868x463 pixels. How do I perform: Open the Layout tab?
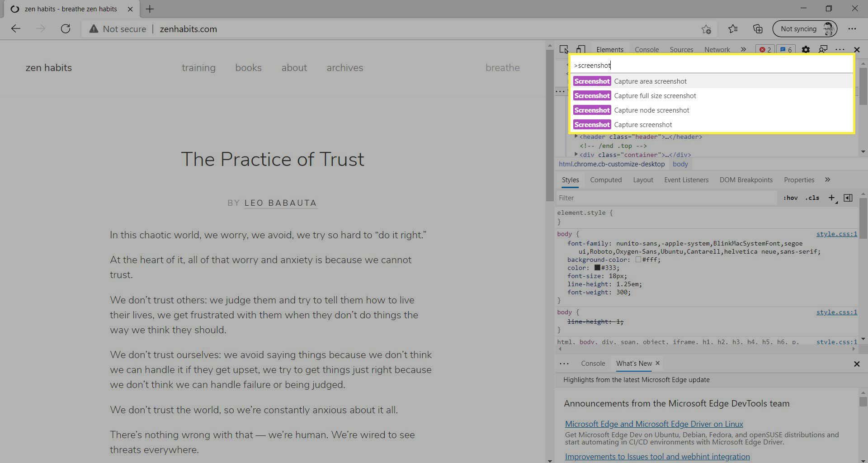[643, 180]
